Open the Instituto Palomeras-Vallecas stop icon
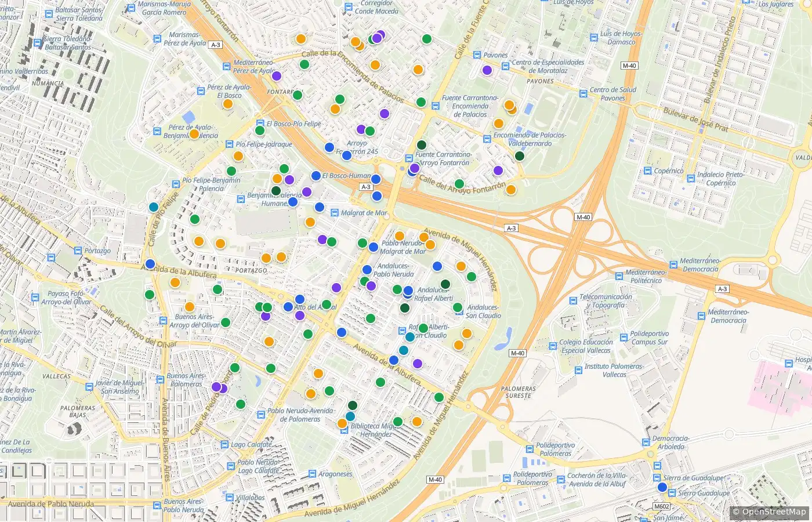 [x=578, y=370]
